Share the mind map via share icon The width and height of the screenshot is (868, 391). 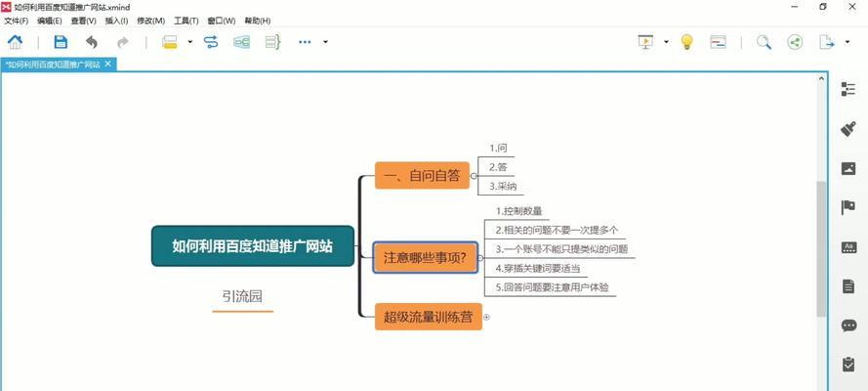pos(795,42)
